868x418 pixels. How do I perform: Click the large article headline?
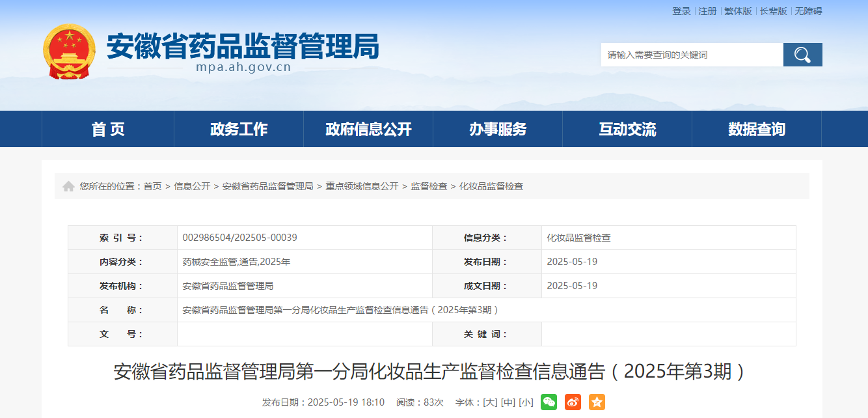point(430,372)
